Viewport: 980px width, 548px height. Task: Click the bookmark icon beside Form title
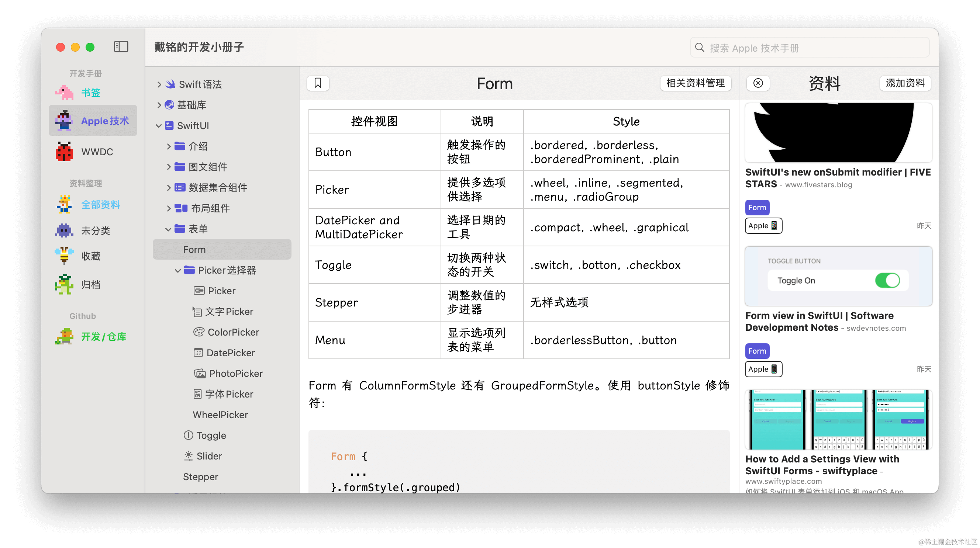click(318, 83)
